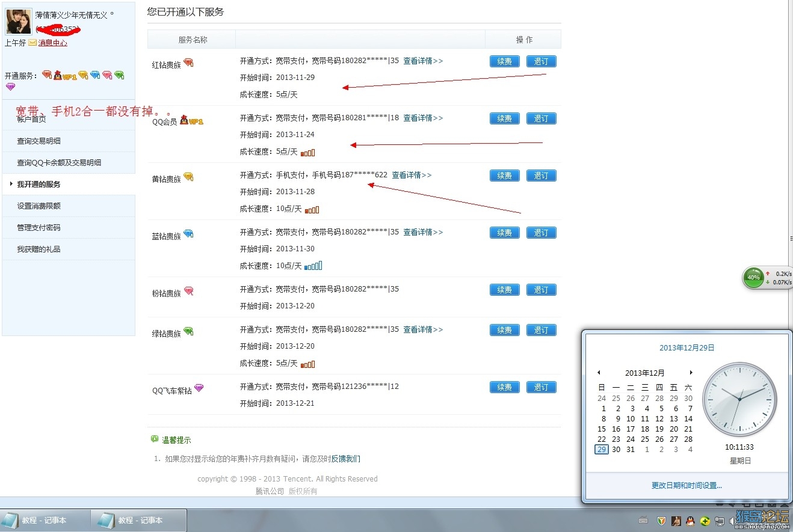Click the red diamond icon in 开通服务 sidebar row
Image resolution: width=793 pixels, height=532 pixels.
click(x=47, y=75)
